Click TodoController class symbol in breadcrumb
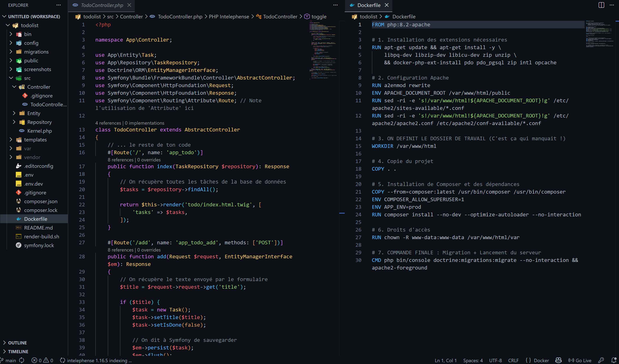Viewport: 619px width, 364px height. [277, 16]
